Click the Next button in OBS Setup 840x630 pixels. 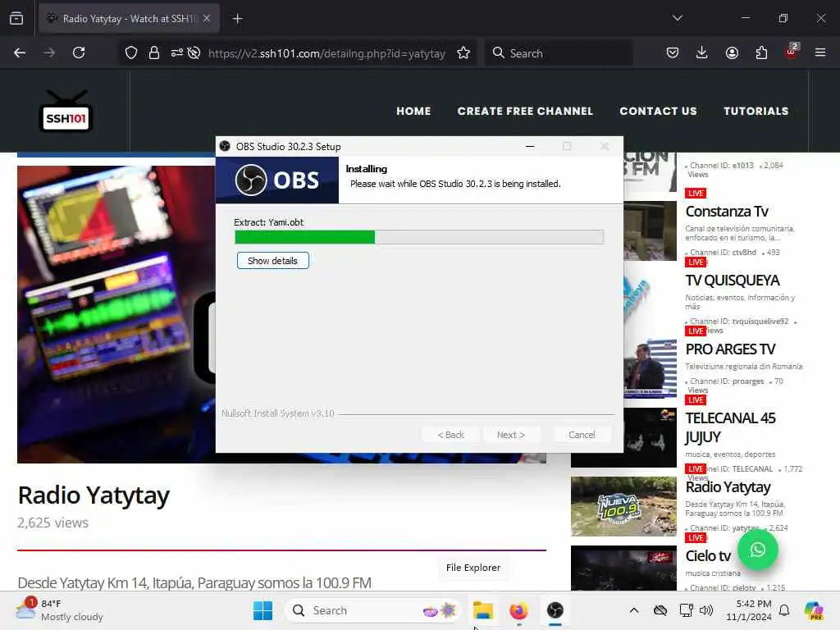(x=510, y=435)
